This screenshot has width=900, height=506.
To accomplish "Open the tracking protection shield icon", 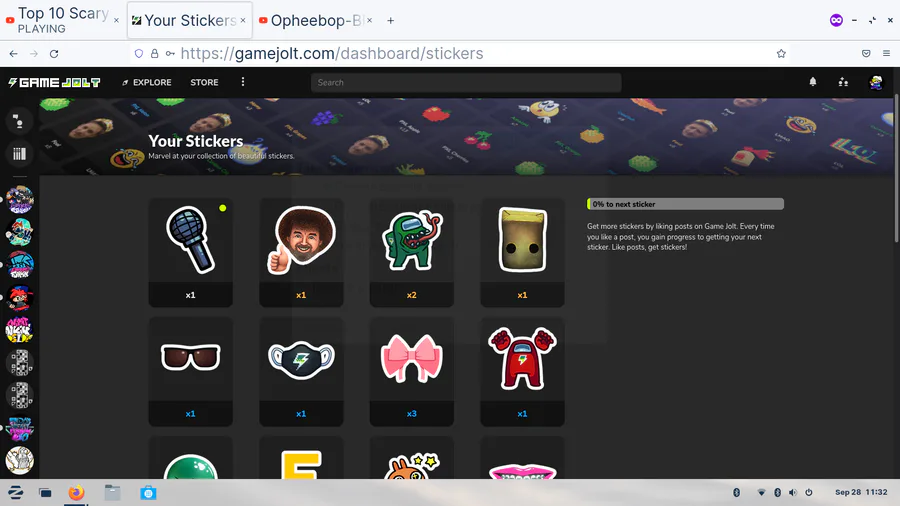I will tap(139, 53).
